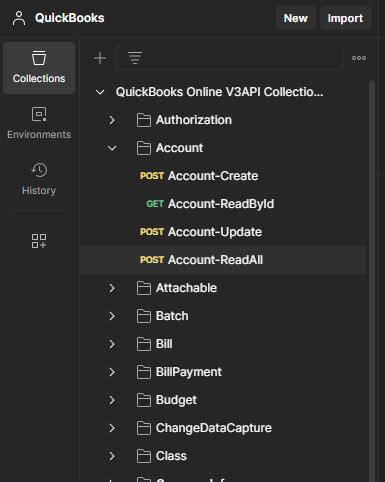385x482 pixels.
Task: Expand the BillPayment folder chevron
Action: pyautogui.click(x=112, y=372)
